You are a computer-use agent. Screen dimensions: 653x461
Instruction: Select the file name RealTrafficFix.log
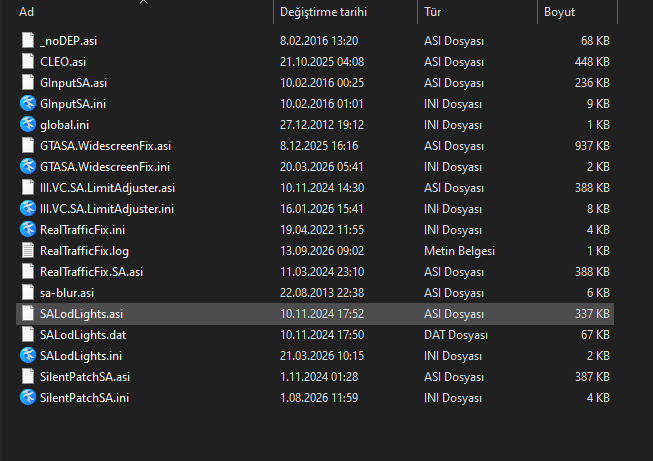coord(85,251)
